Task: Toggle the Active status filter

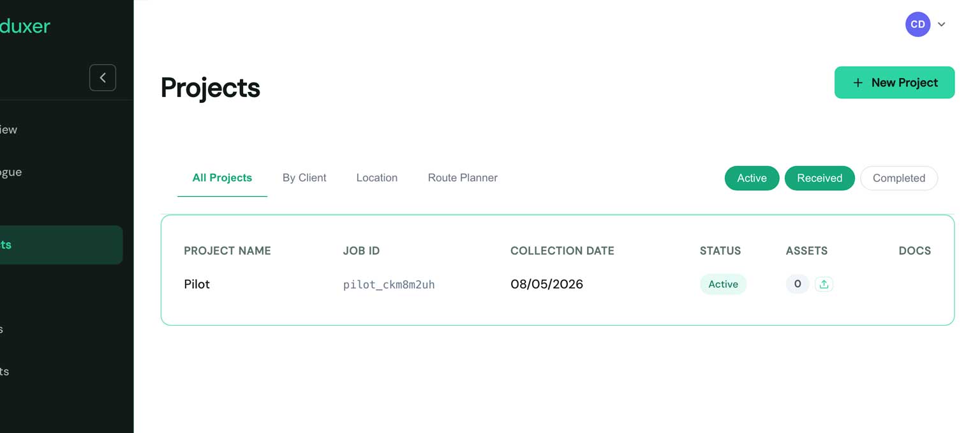Action: pyautogui.click(x=752, y=178)
